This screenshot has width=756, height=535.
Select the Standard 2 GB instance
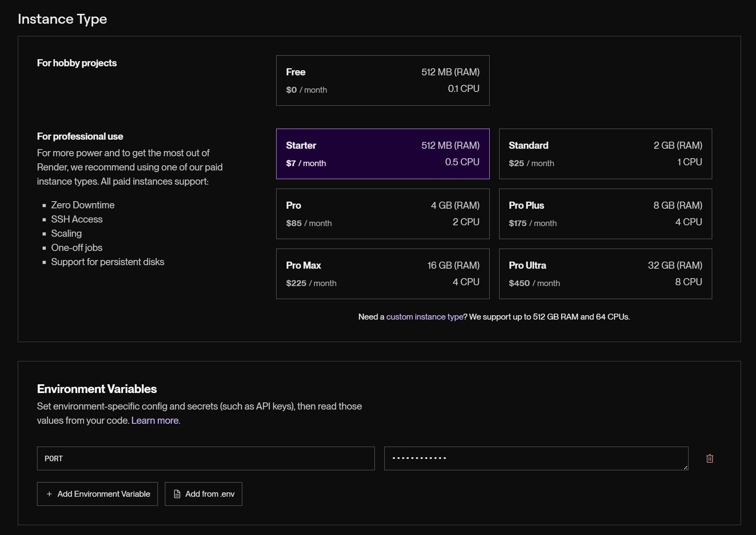(x=605, y=154)
